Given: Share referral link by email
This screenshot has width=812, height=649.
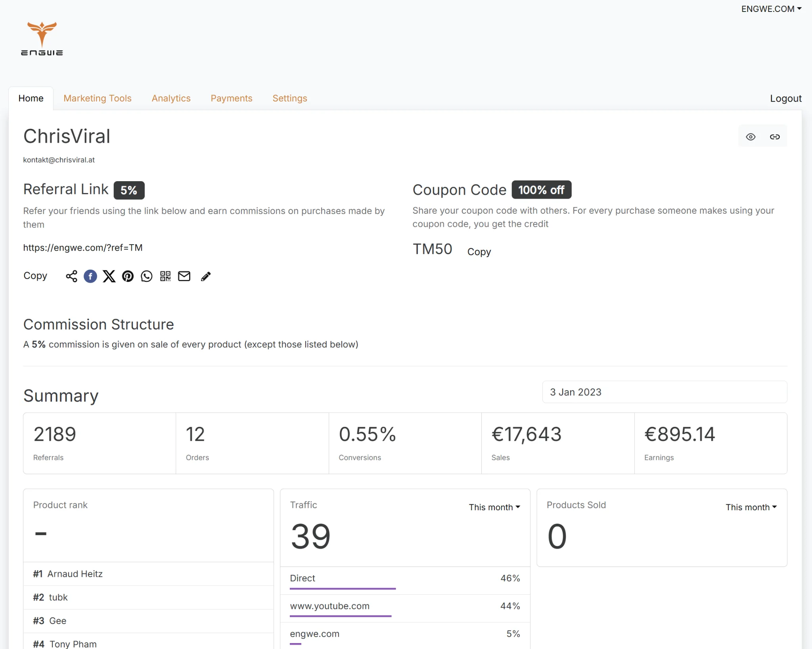Looking at the screenshot, I should click(x=184, y=276).
